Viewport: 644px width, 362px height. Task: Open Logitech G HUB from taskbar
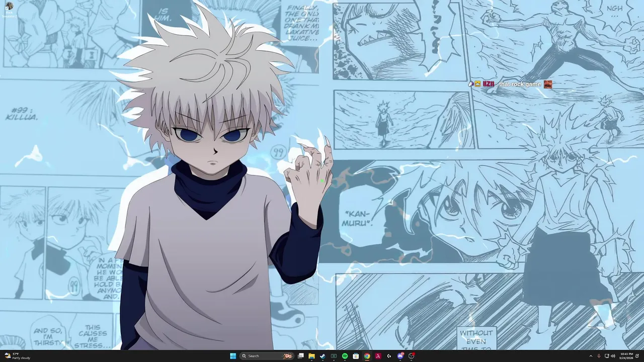[x=389, y=356]
